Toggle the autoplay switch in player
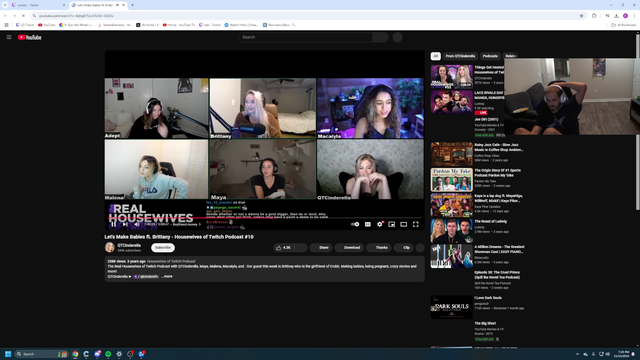The height and width of the screenshot is (360, 640). click(355, 224)
